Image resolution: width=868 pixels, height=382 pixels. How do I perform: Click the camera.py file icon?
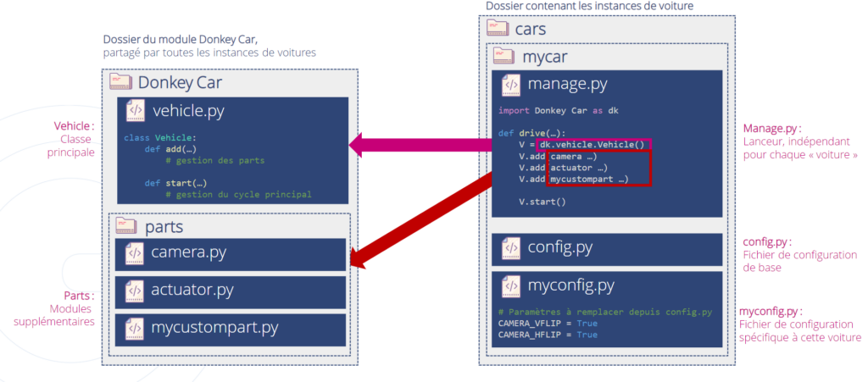pos(133,253)
